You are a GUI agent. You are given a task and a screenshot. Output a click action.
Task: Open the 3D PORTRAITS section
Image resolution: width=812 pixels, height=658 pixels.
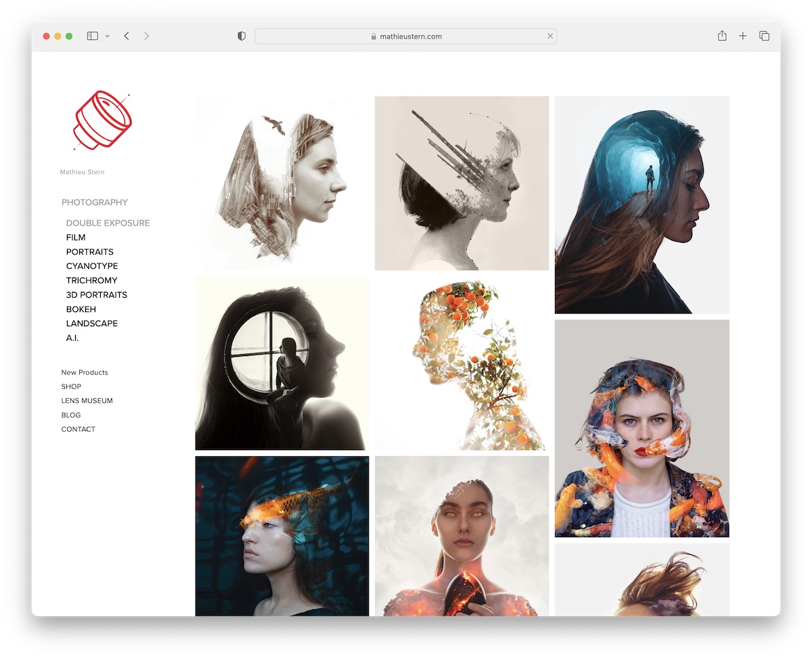click(97, 294)
